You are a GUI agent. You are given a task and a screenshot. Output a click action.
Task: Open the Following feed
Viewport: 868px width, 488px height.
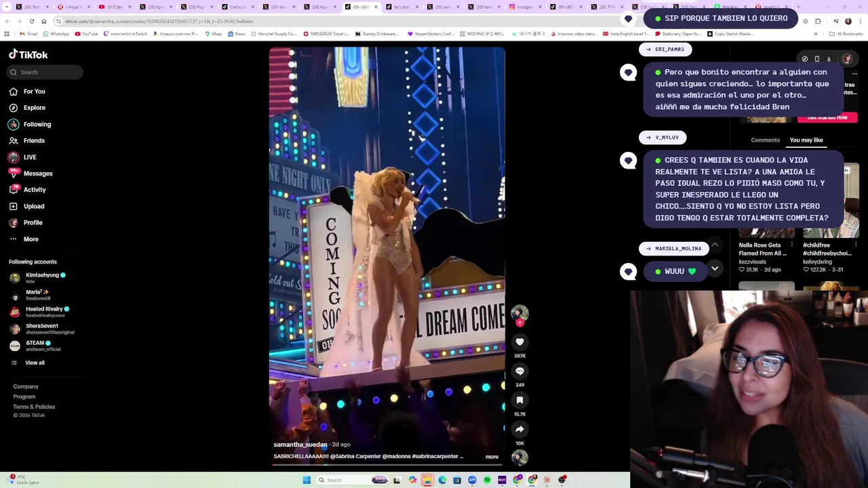pos(30,124)
